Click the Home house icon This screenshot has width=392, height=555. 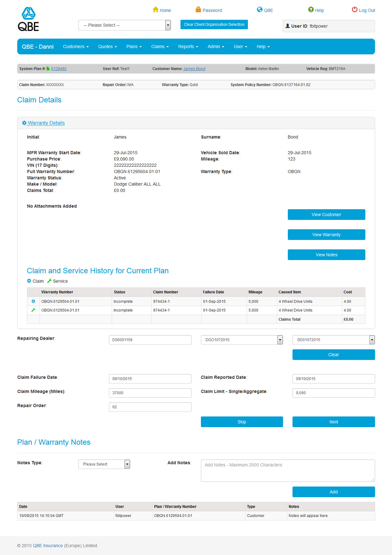point(156,9)
